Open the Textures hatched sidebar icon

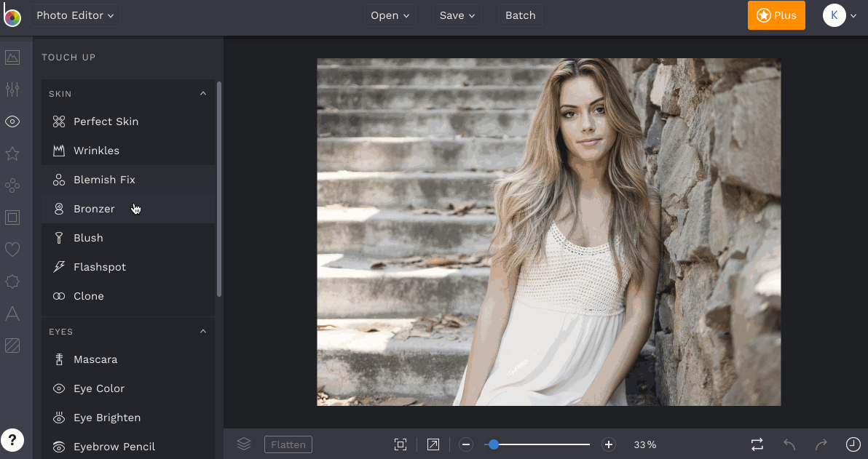12,346
